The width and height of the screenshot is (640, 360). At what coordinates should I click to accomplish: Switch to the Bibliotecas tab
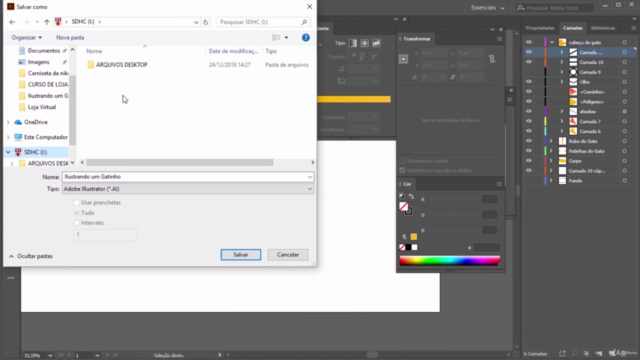point(603,28)
